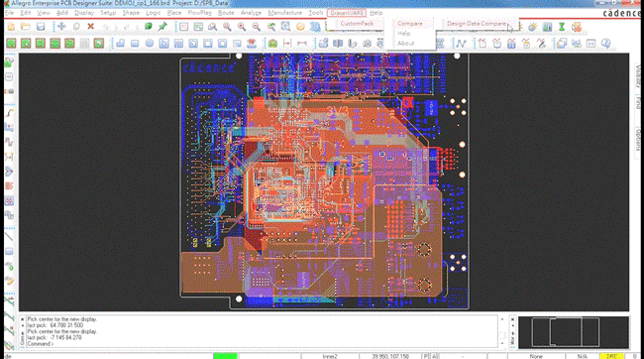Click the Shape Add rectangle icon
The image size is (644, 359).
click(x=135, y=44)
